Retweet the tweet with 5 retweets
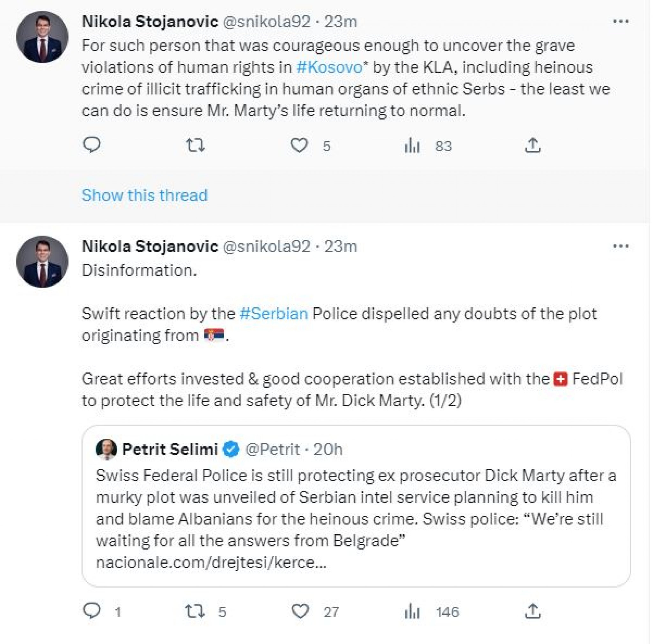Screen dimensions: 653x644 (x=195, y=611)
